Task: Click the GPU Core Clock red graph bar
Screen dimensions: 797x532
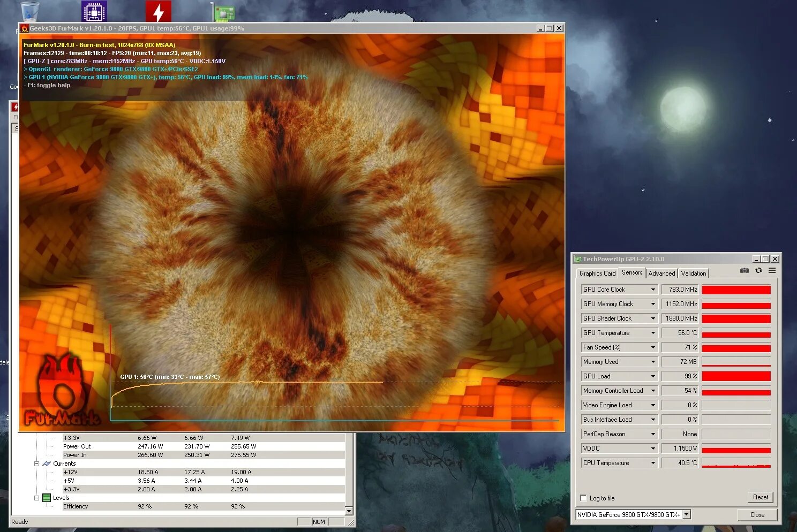Action: [x=736, y=290]
